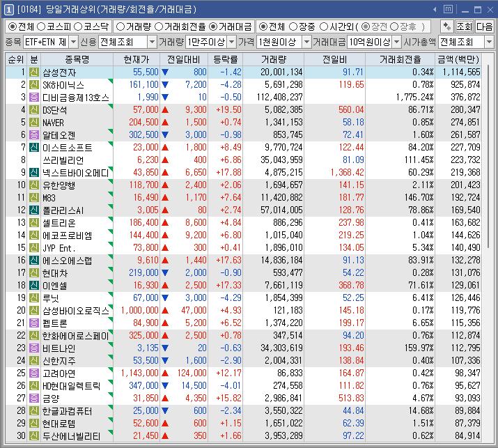
Task: Select the 거래량 ranking radio button
Action: coord(120,26)
